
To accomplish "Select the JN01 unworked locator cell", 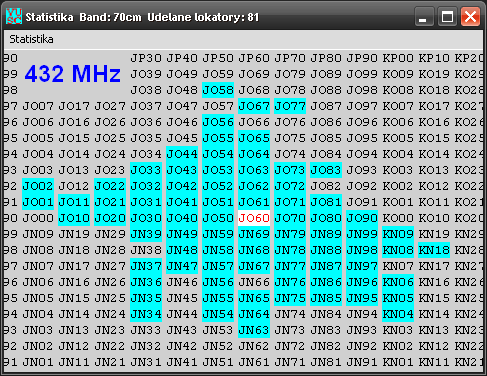I will point(38,362).
